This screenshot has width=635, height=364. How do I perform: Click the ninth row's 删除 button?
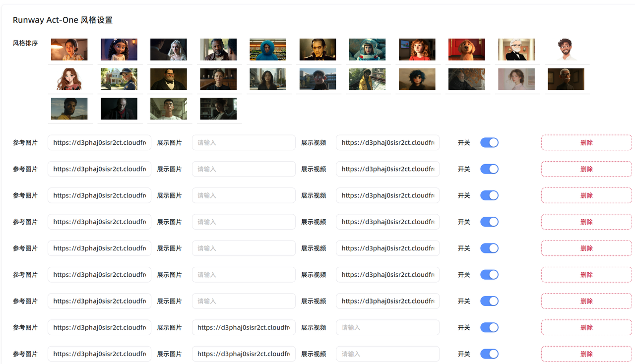(586, 354)
